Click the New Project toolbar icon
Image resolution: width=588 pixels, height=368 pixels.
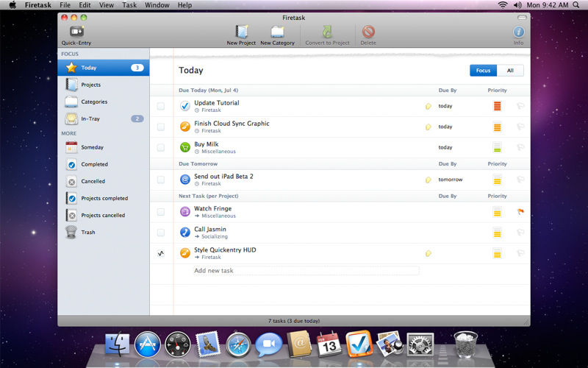[x=241, y=32]
